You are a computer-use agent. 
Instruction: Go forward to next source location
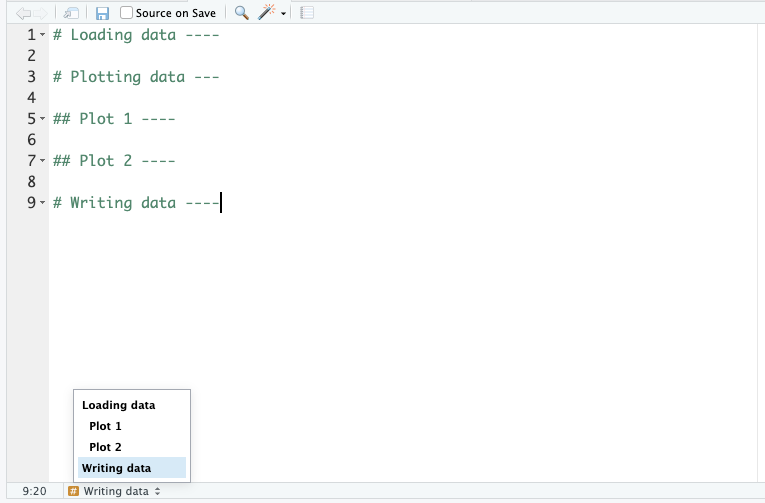pos(40,13)
